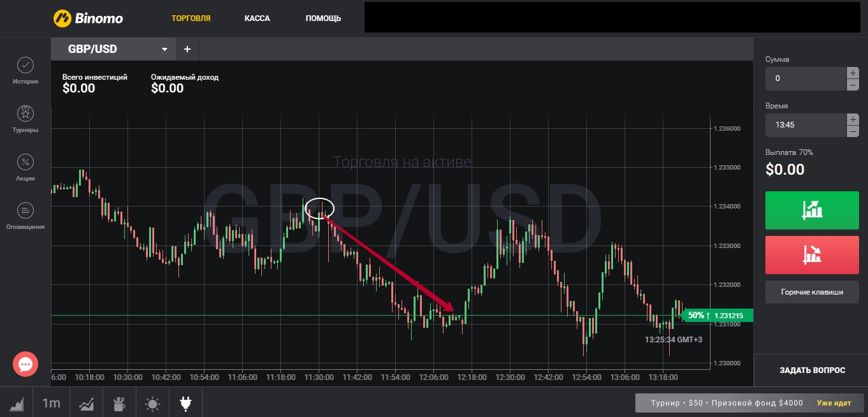Viewport: 868px width, 417px height.
Task: Open the Турниры trophy icon
Action: (x=25, y=113)
